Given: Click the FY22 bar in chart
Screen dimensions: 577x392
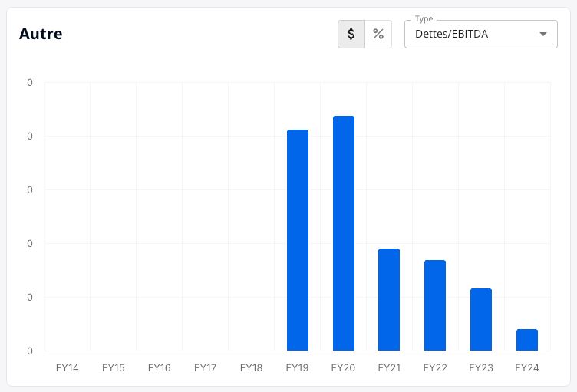Looking at the screenshot, I should tap(435, 305).
